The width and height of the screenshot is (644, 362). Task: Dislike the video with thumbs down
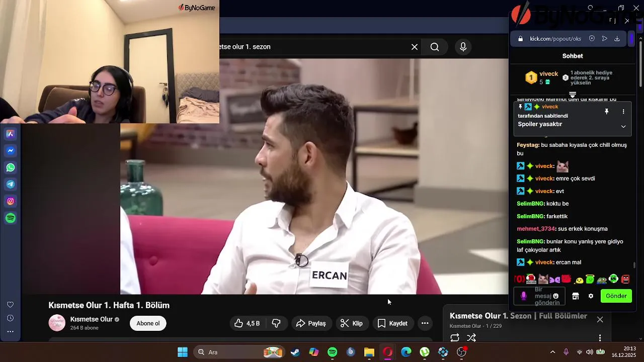pos(276,323)
